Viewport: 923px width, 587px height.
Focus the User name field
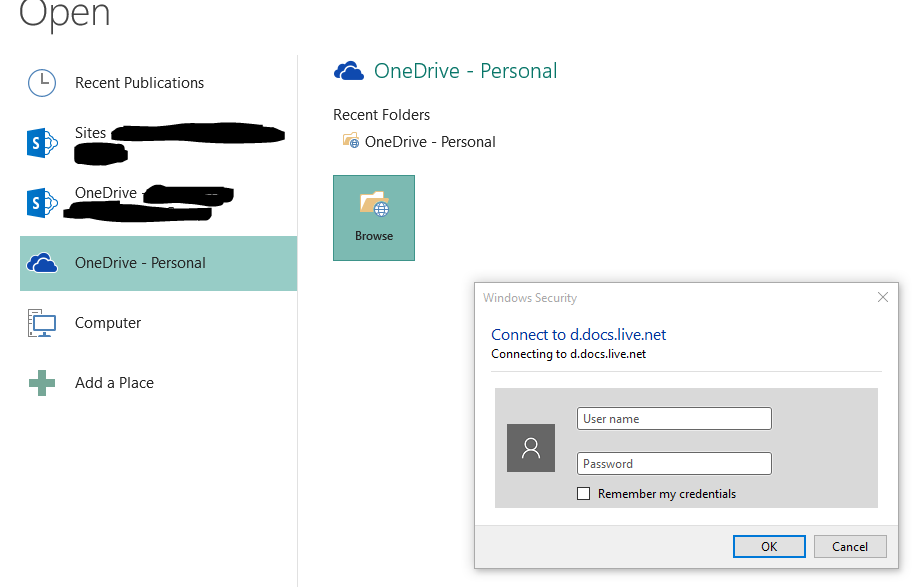(x=674, y=419)
